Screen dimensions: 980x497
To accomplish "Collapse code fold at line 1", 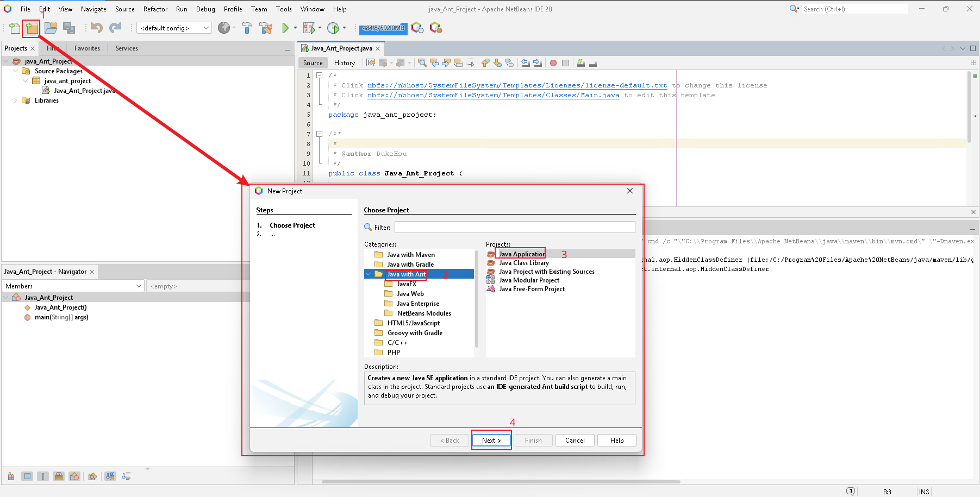I will [x=320, y=76].
